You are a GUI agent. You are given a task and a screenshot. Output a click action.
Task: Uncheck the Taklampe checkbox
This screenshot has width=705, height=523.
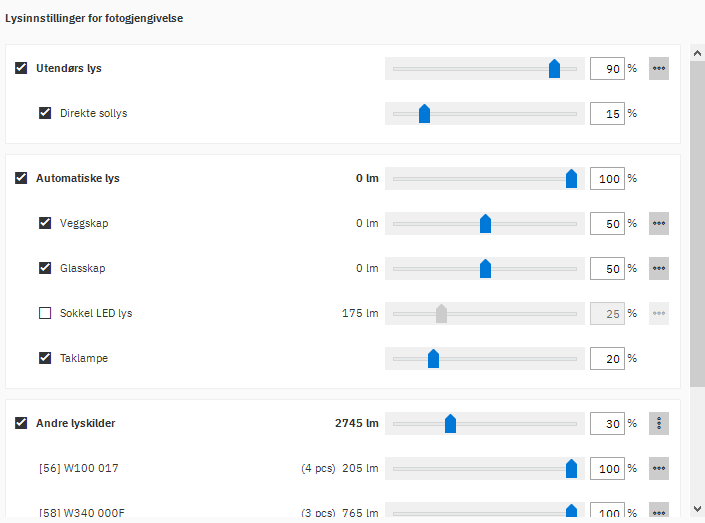45,358
